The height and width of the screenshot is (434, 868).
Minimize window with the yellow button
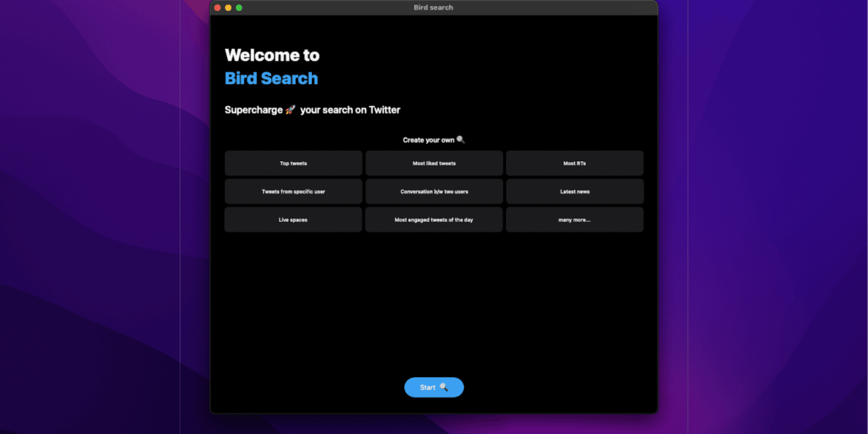228,8
